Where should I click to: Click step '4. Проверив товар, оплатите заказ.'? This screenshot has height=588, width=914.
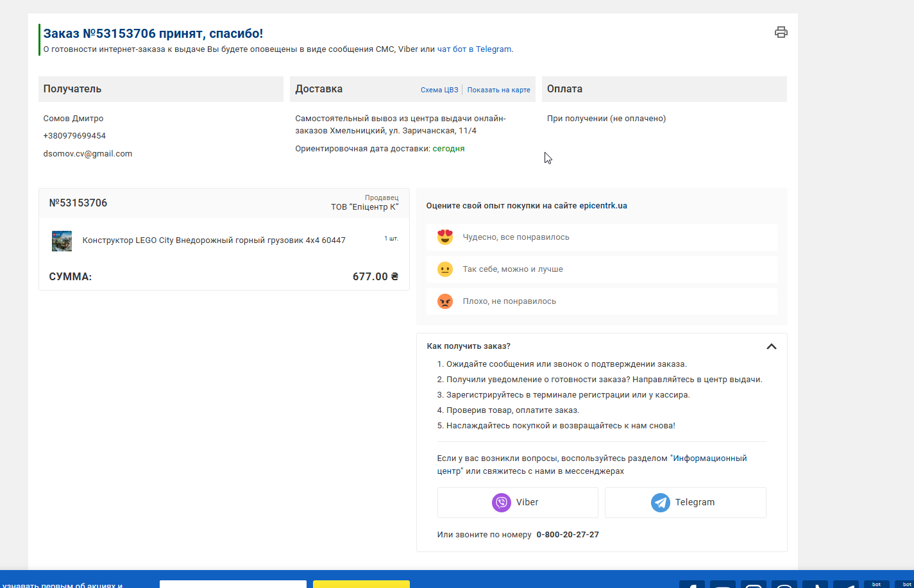point(508,410)
